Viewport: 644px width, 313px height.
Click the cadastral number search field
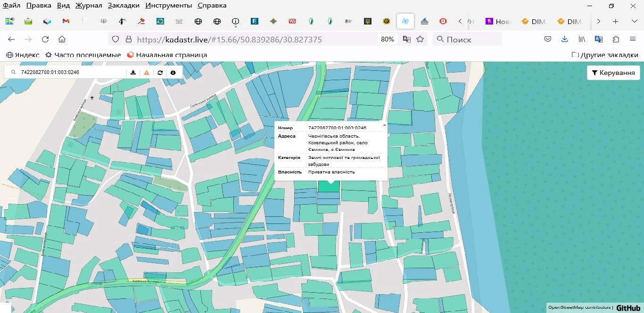pos(71,73)
